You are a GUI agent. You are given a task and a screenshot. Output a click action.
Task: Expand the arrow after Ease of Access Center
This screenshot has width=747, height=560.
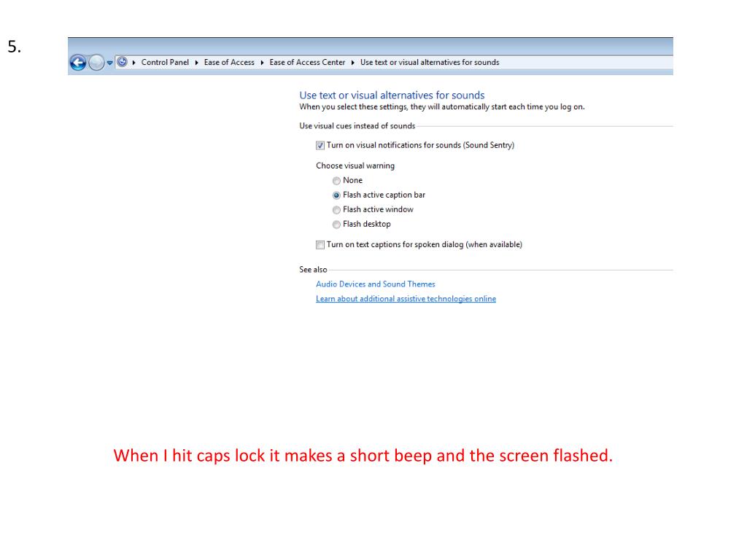[x=352, y=63]
